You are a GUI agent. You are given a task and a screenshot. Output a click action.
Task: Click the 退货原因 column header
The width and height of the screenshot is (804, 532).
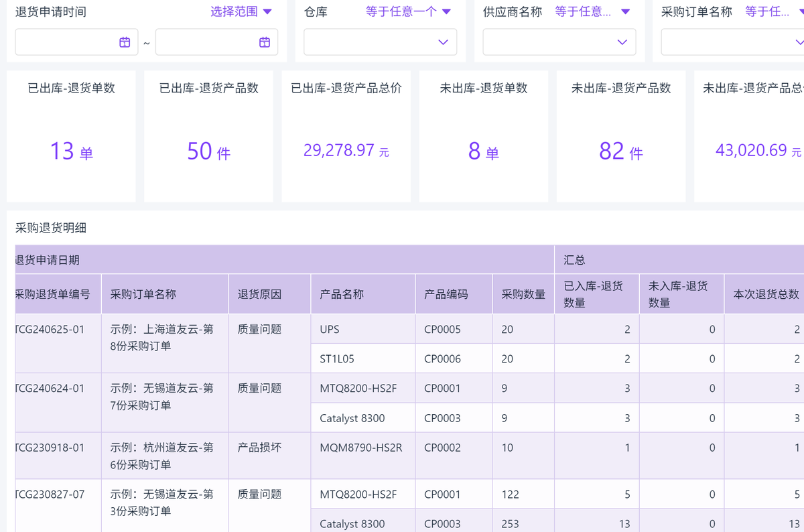(259, 293)
